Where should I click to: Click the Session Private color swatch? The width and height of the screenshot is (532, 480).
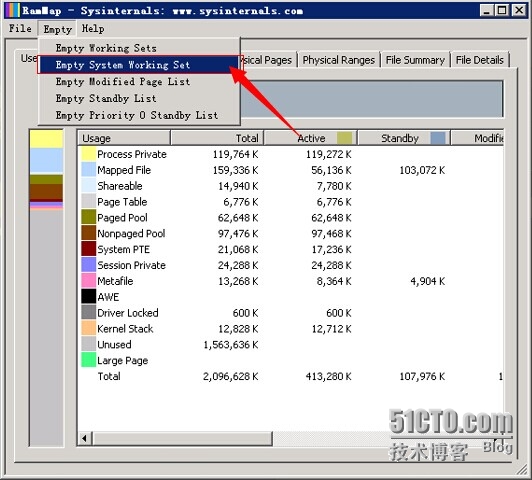89,265
